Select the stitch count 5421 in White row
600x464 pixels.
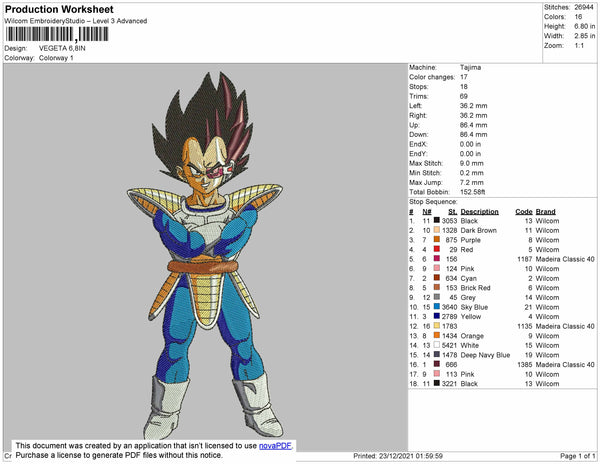tap(450, 345)
